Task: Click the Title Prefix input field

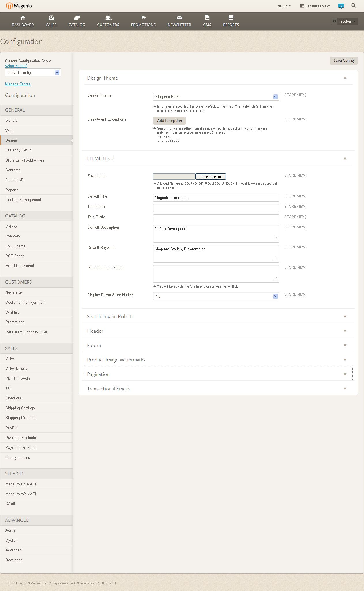Action: pyautogui.click(x=216, y=208)
